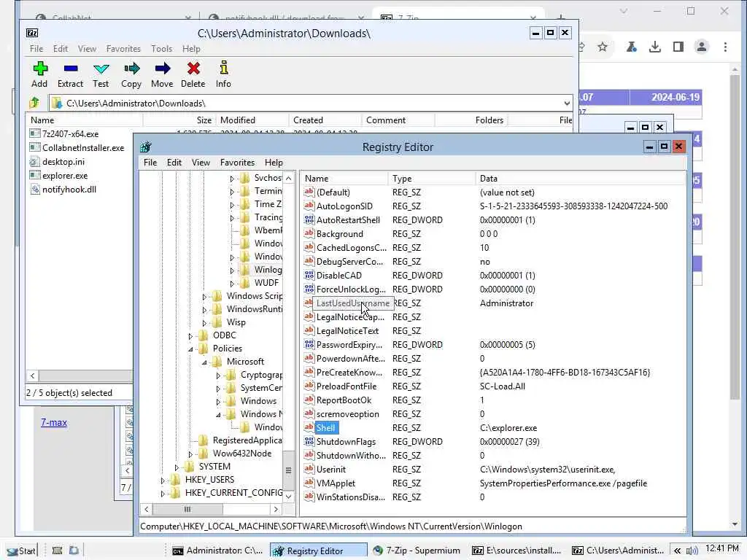Go up one folder with the arrow icon
747x560 pixels.
pyautogui.click(x=34, y=103)
